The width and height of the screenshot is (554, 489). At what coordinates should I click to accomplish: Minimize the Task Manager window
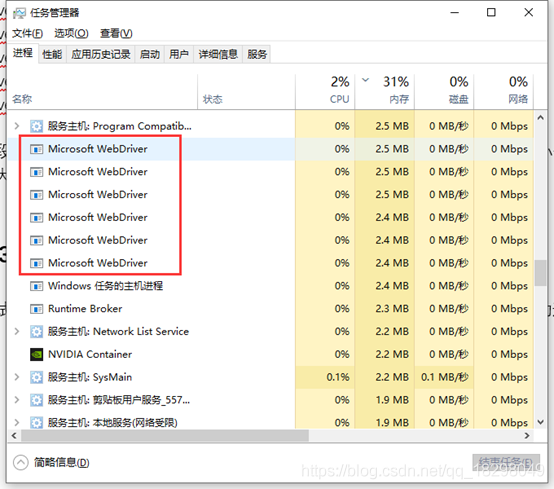tap(455, 13)
